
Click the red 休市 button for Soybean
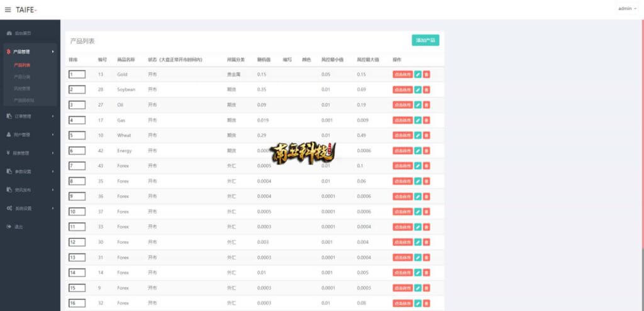click(x=402, y=89)
